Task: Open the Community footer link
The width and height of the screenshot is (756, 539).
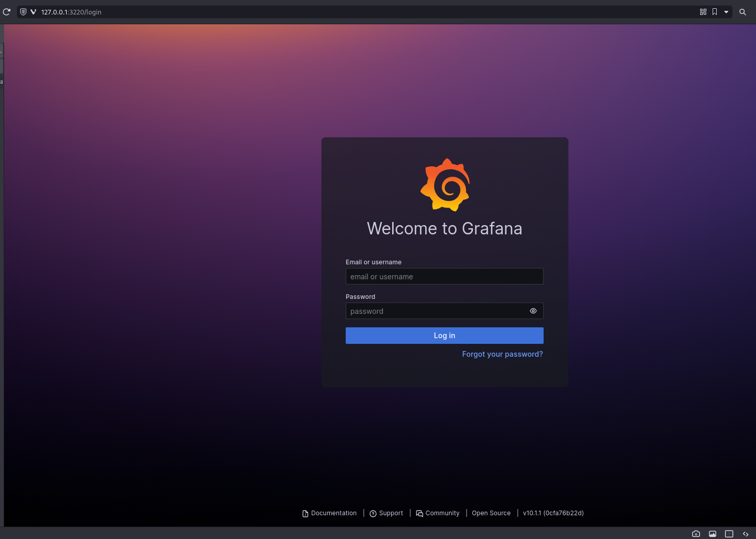Action: tap(438, 513)
